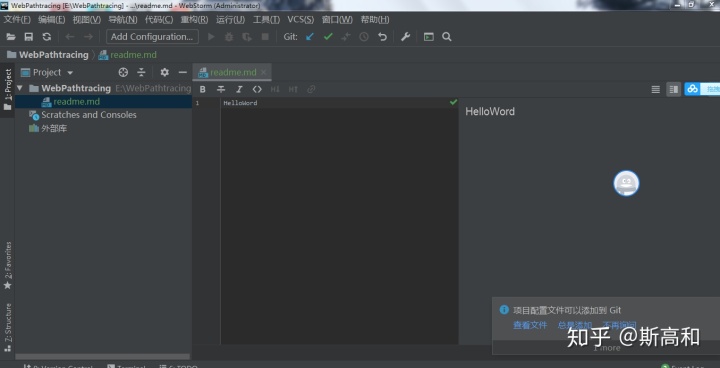This screenshot has height=368, width=720.
Task: Apply Bold formatting in markdown toolbar
Action: point(202,89)
